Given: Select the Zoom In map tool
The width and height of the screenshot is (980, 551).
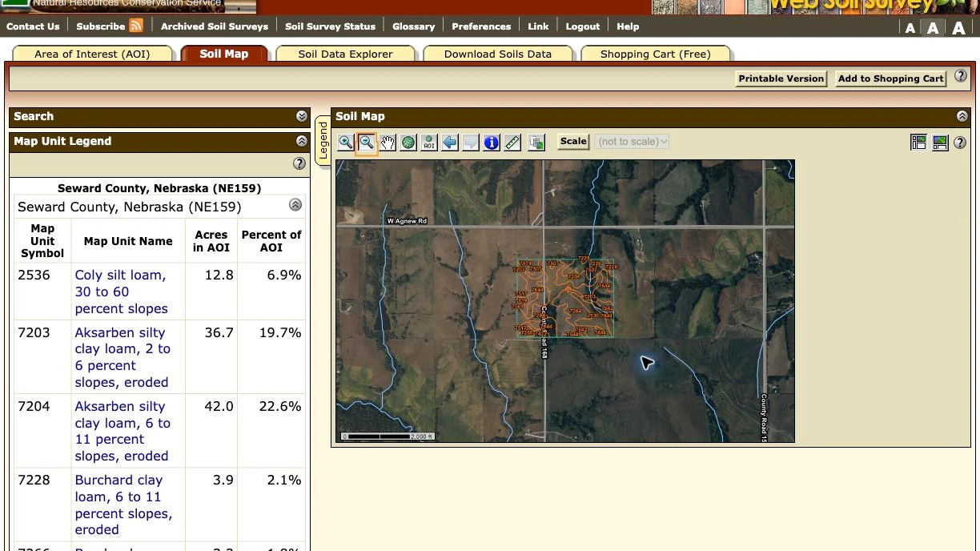Looking at the screenshot, I should [346, 143].
